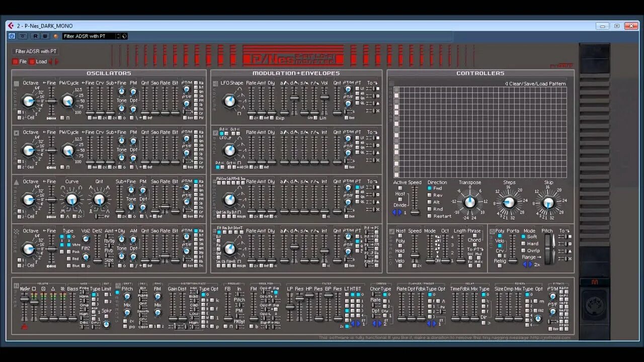Screen dimensions: 644x362
Task: Click the Triangle Curve knob
Action: tap(71, 200)
